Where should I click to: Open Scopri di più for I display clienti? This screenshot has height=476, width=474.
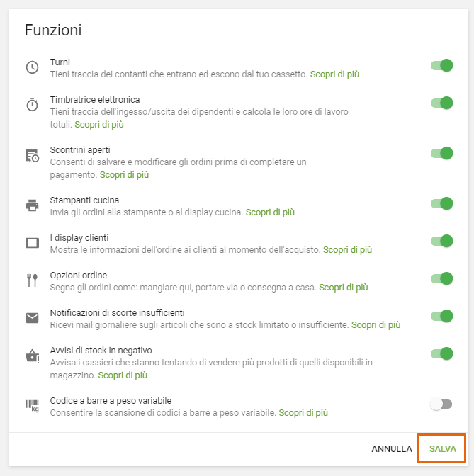347,249
